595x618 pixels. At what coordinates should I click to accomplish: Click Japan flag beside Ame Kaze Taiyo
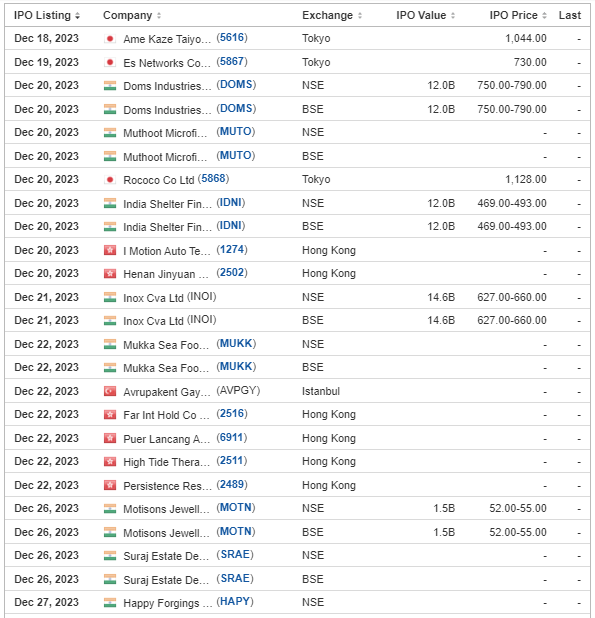[110, 39]
